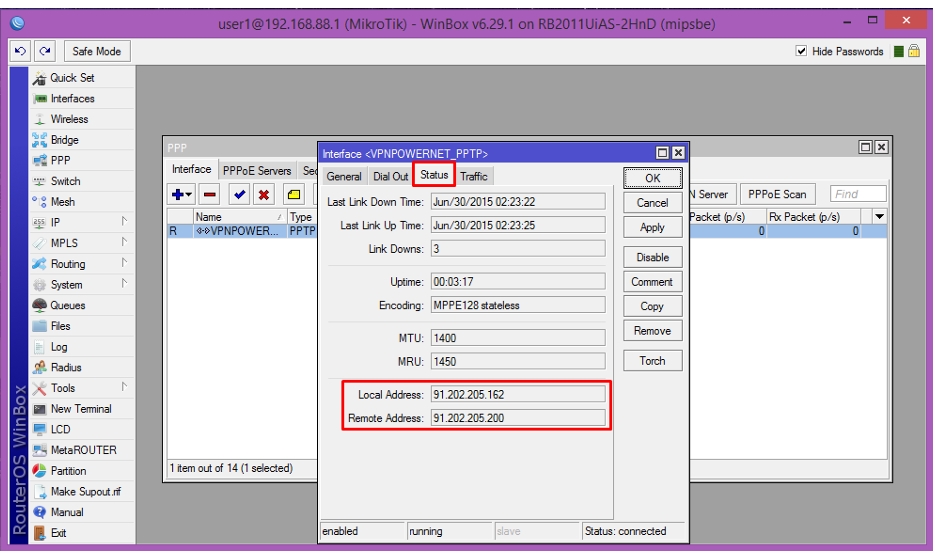This screenshot has width=937, height=555.
Task: Click the Torch button
Action: (653, 360)
